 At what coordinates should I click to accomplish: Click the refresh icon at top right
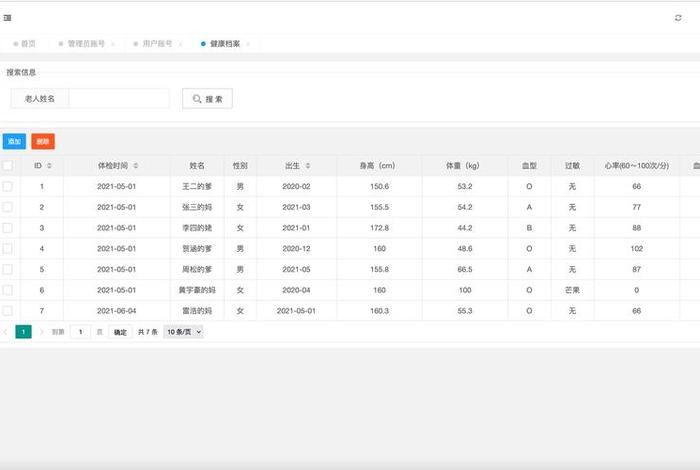point(678,18)
